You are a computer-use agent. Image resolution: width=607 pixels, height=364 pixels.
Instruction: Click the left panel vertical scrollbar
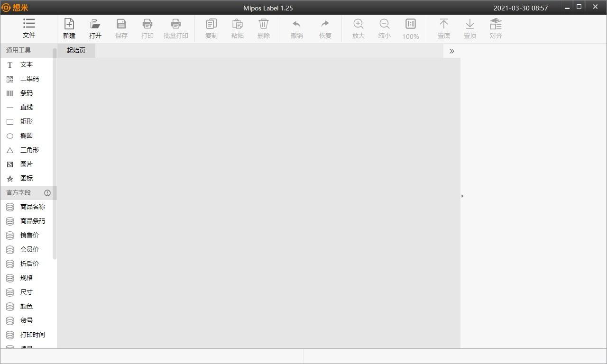click(55, 154)
